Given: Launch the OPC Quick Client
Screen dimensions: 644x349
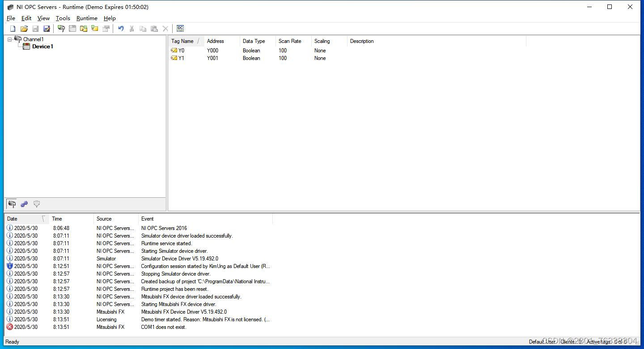Looking at the screenshot, I should pyautogui.click(x=180, y=28).
